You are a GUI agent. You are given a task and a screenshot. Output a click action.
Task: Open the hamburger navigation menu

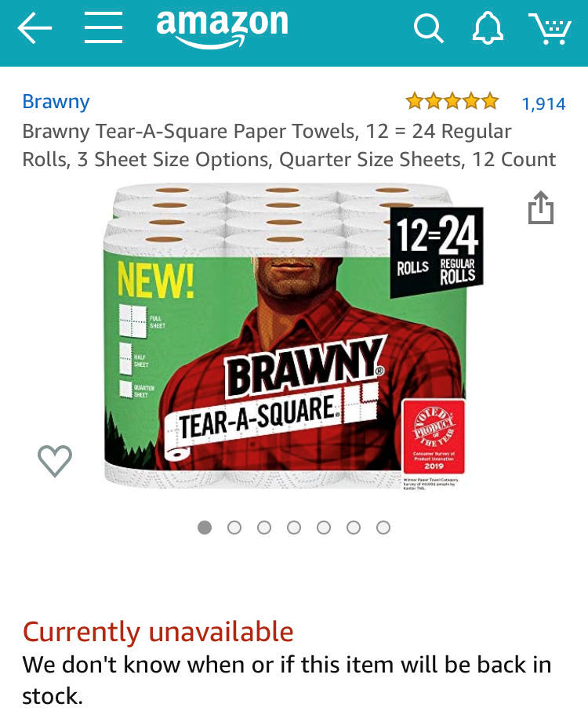[103, 29]
